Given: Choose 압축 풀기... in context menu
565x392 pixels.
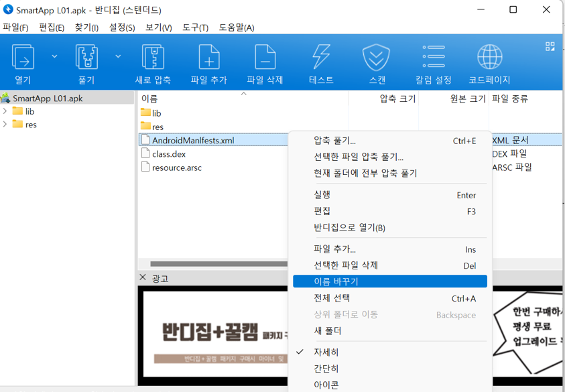Looking at the screenshot, I should [x=390, y=141].
